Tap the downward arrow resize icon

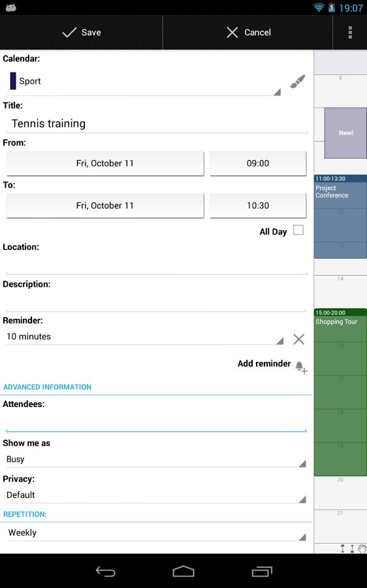(343, 549)
